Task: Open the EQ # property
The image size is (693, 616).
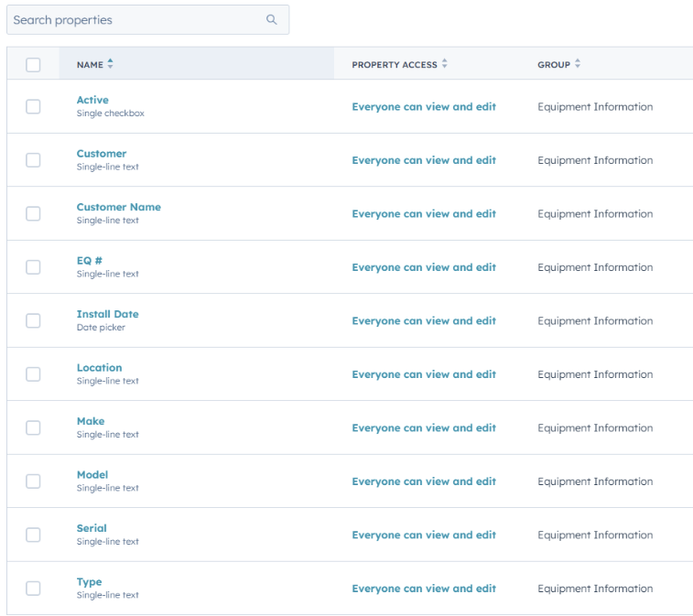Action: pos(90,261)
